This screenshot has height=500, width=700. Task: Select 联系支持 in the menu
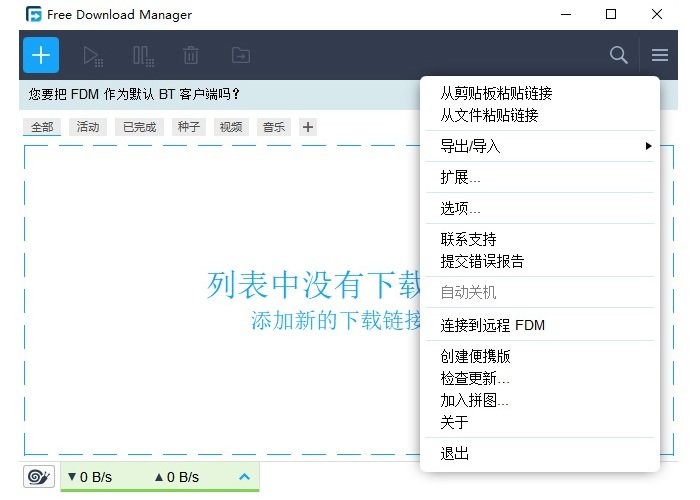point(540,239)
